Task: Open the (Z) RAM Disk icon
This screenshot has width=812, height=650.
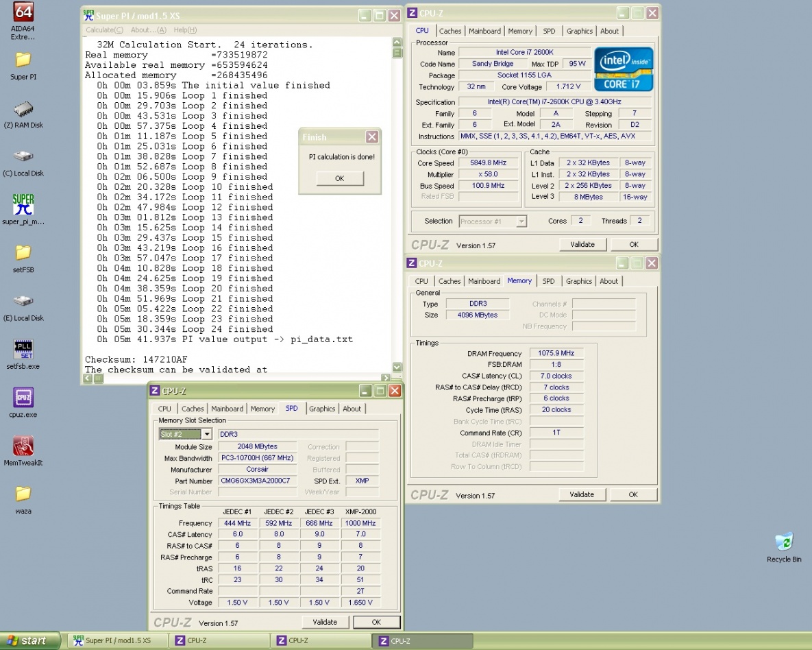Action: [23, 110]
